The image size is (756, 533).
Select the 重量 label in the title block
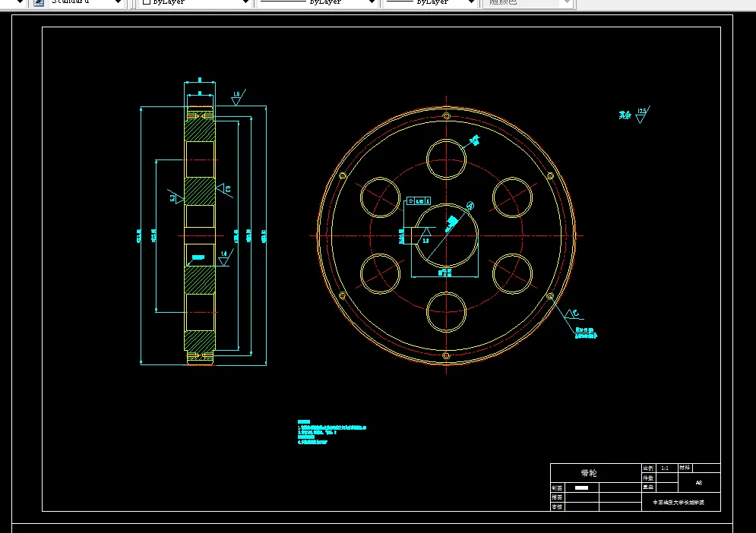[x=648, y=487]
